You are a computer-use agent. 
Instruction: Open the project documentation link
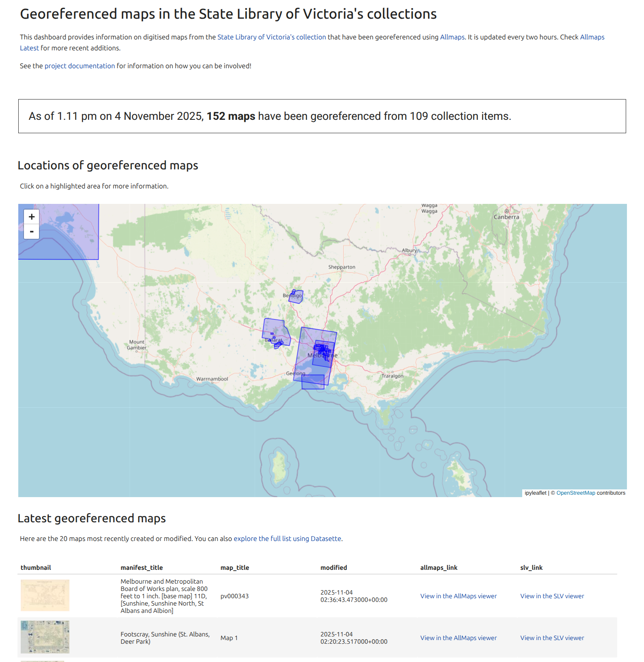[80, 66]
